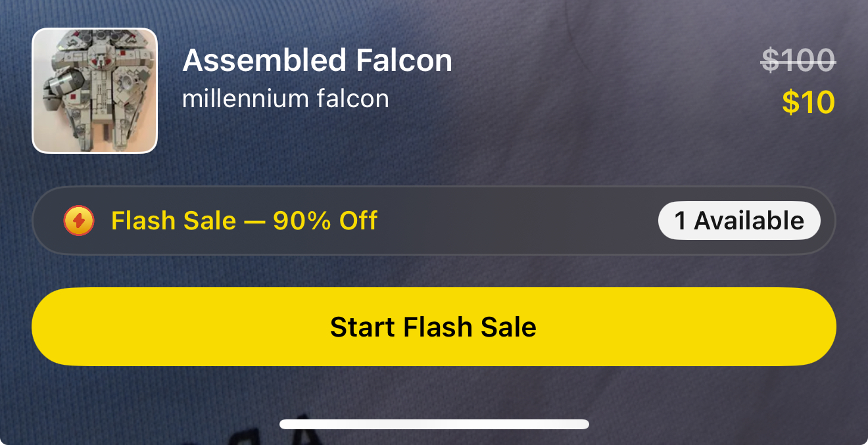Tap the Start Flash Sale label text
This screenshot has height=445, width=868.
[433, 327]
